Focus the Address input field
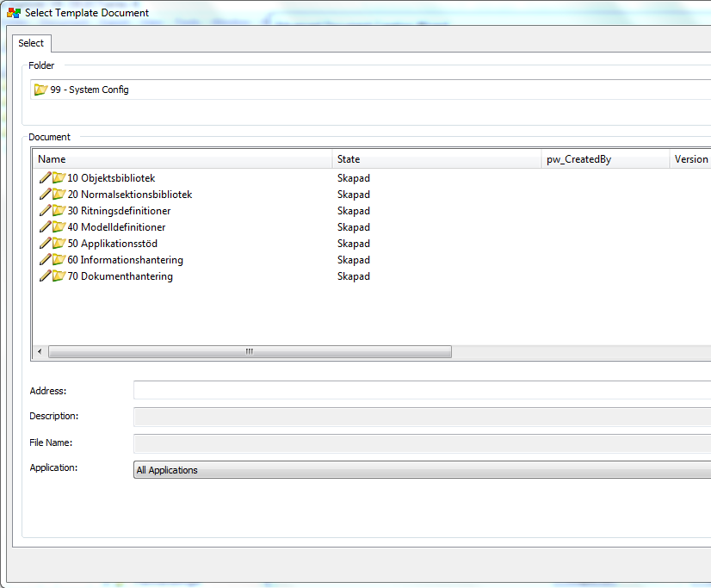711x588 pixels. point(422,390)
